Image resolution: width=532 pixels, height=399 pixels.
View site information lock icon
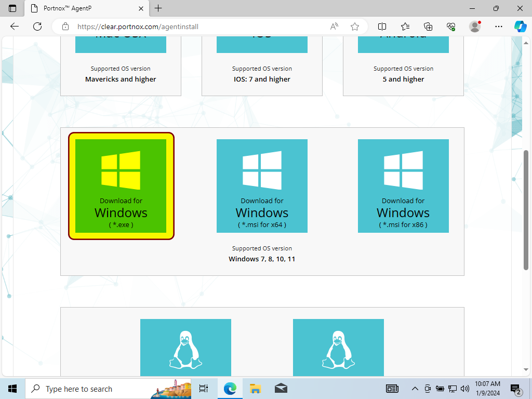click(65, 26)
